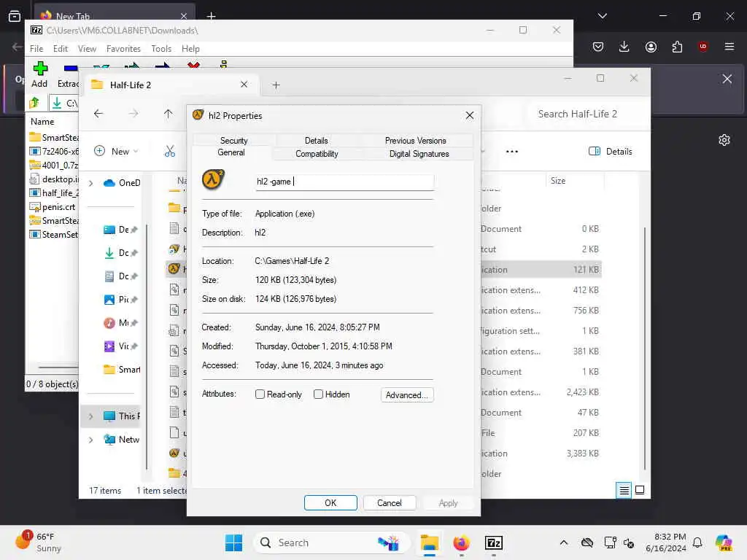Click OK in hl2 Properties dialog
Screen dimensions: 747x560
[x=330, y=503]
